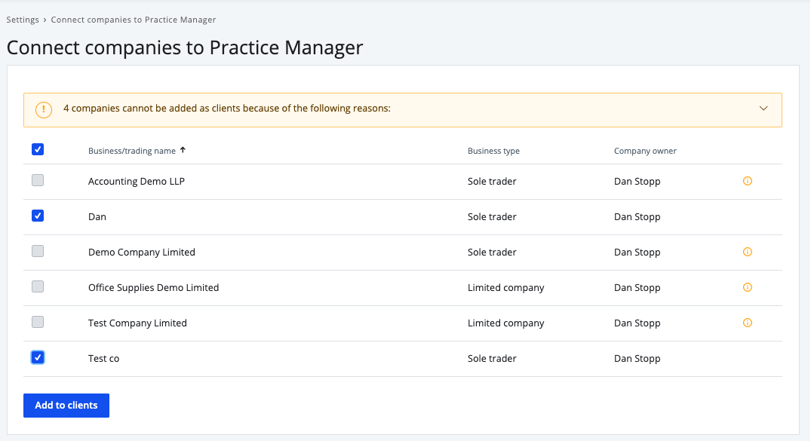Click info icon for Demo Company Limited row
The image size is (810, 441).
tap(747, 252)
